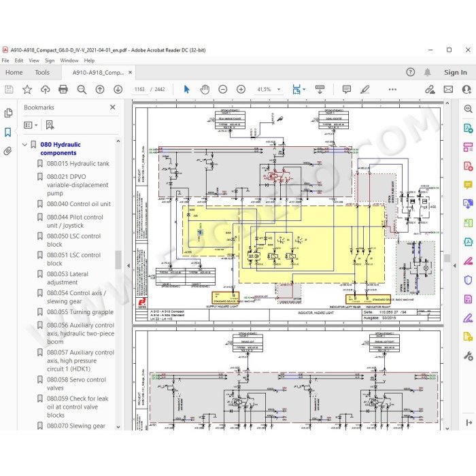Enable scrolling read mode icon
This screenshot has width=476, height=476.
coord(320,89)
